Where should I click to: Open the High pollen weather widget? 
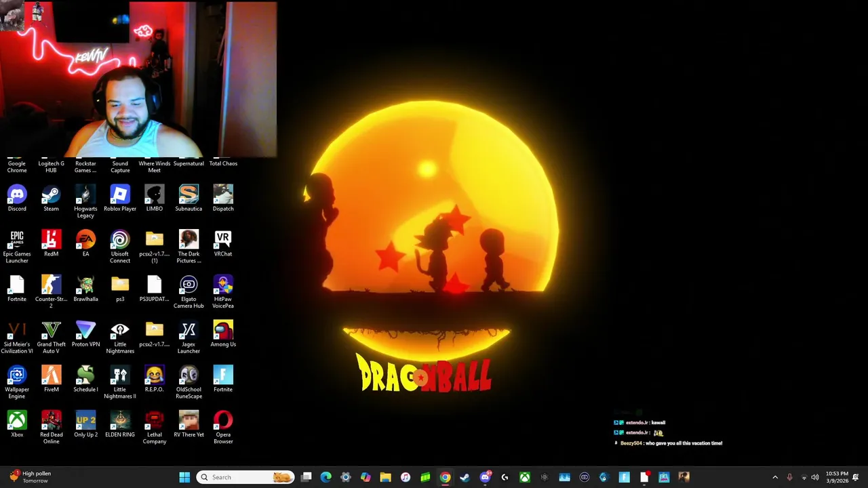click(30, 477)
